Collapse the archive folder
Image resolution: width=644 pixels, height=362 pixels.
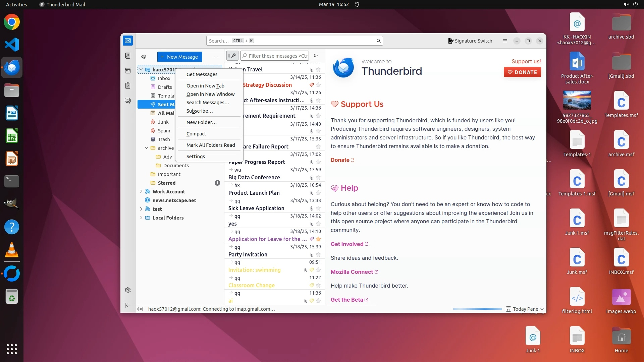[147, 148]
